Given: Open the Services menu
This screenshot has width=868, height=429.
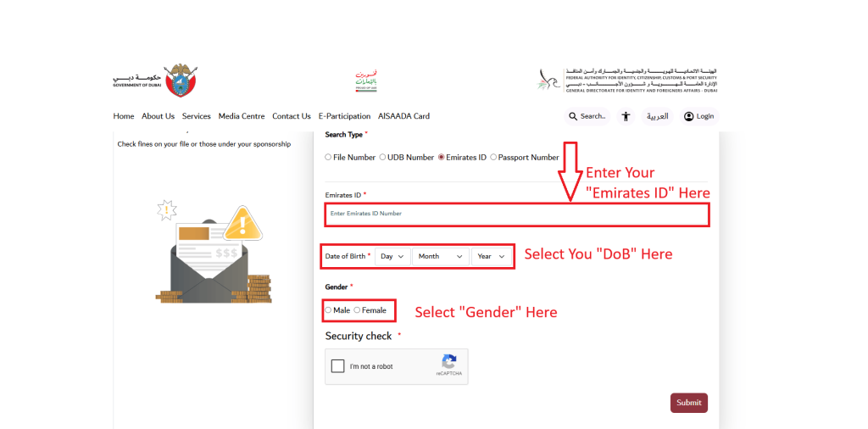Looking at the screenshot, I should coord(197,116).
